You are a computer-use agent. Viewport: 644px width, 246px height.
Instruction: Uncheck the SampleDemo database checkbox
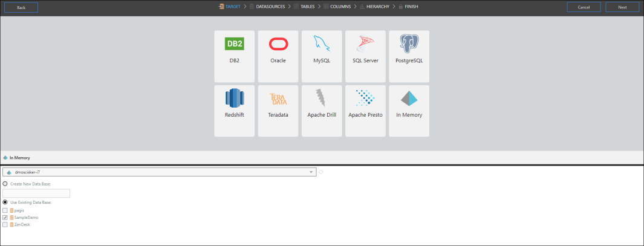[x=5, y=217]
